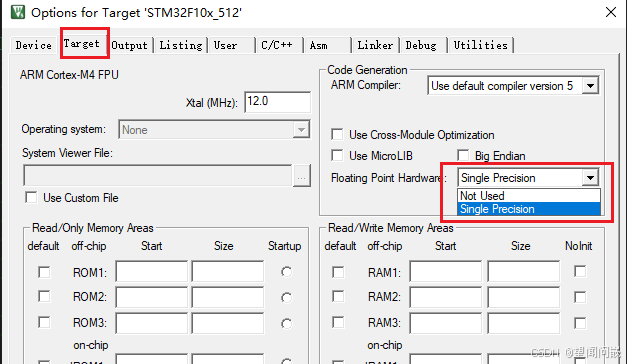Click the RAM2 Start address field
This screenshot has width=627, height=364.
(445, 297)
